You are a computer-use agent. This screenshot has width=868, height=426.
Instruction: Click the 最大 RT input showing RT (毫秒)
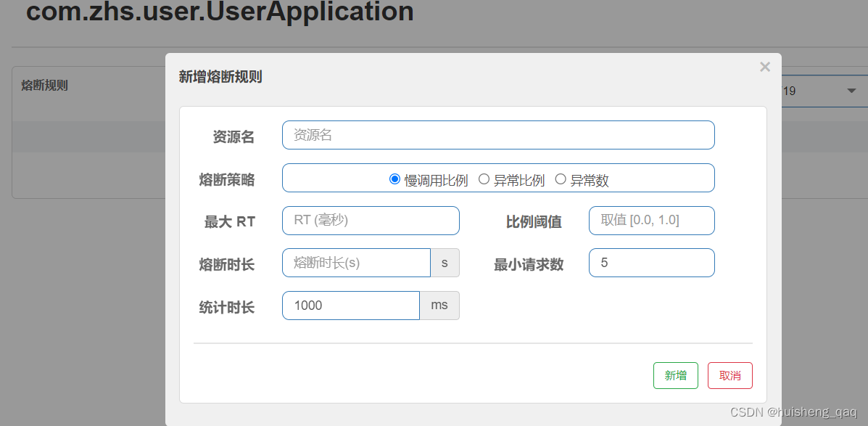[370, 221]
